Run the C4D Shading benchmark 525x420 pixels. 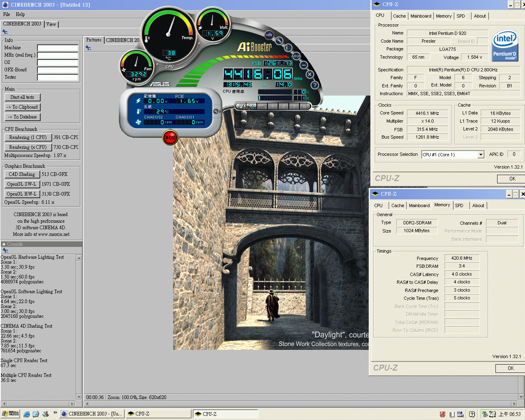[x=22, y=174]
